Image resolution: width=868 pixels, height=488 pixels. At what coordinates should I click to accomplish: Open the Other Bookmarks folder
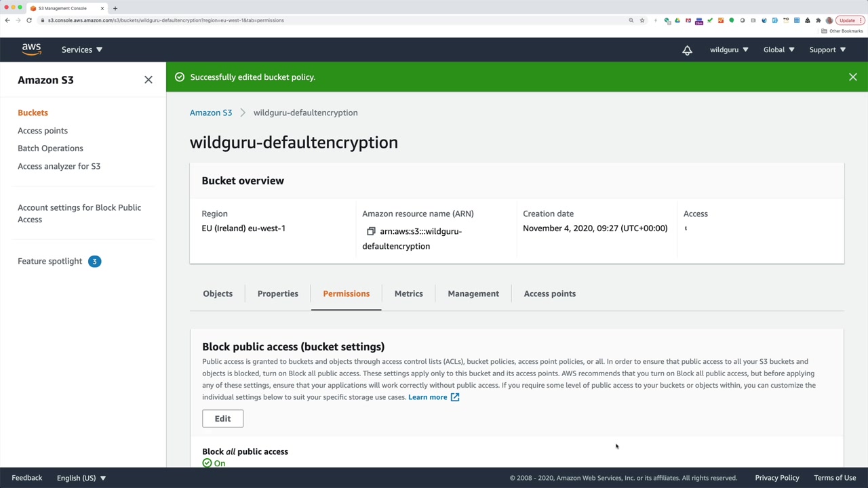point(842,31)
